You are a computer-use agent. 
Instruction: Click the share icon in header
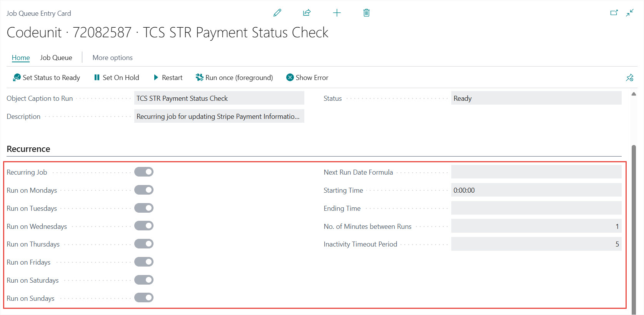pos(307,13)
